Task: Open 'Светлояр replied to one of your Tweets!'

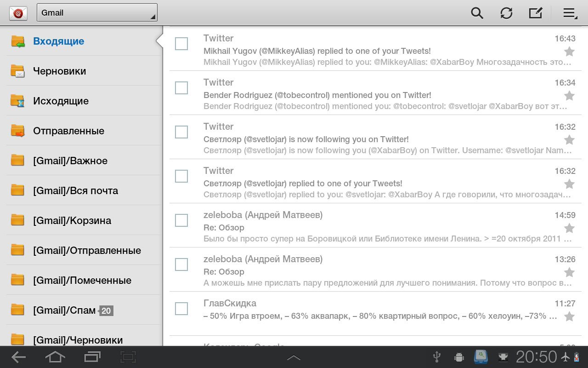Action: (303, 184)
